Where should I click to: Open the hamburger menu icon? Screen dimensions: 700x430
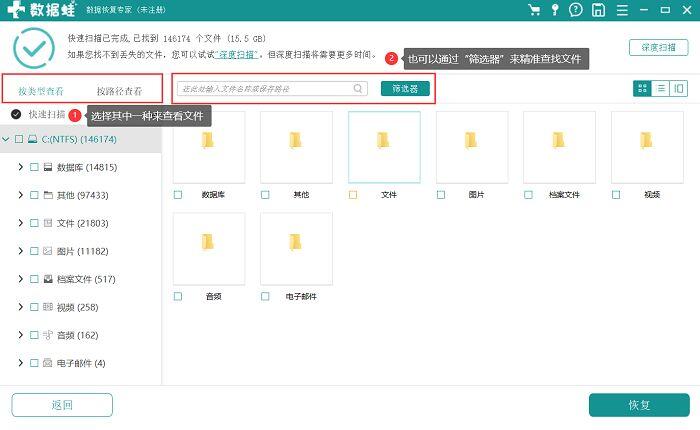pos(622,10)
